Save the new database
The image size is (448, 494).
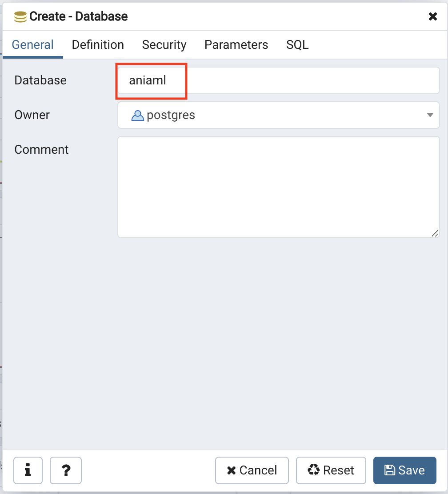(404, 470)
